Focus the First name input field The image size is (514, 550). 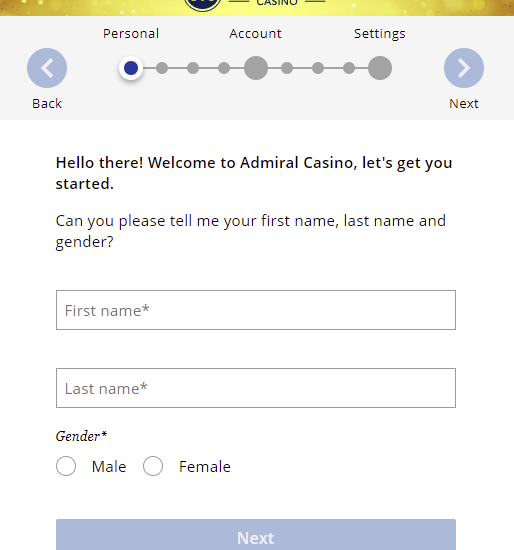coord(256,310)
